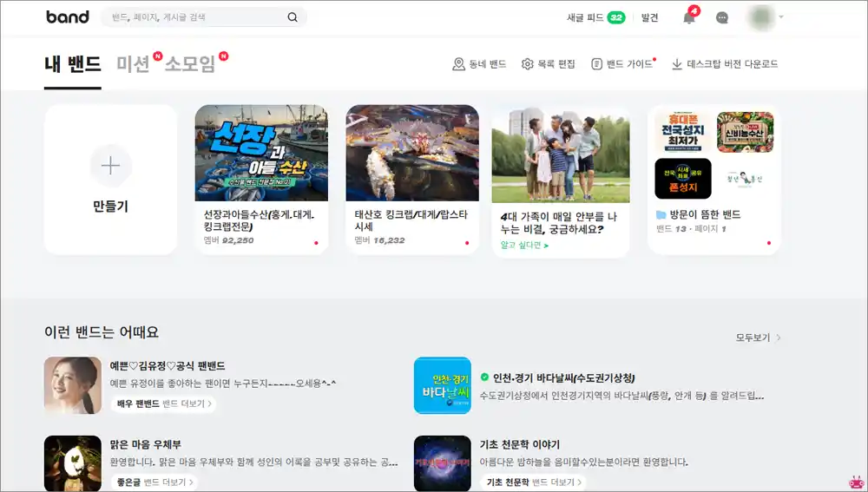The width and height of the screenshot is (868, 492).
Task: Click the blurred profile avatar
Action: click(x=760, y=17)
